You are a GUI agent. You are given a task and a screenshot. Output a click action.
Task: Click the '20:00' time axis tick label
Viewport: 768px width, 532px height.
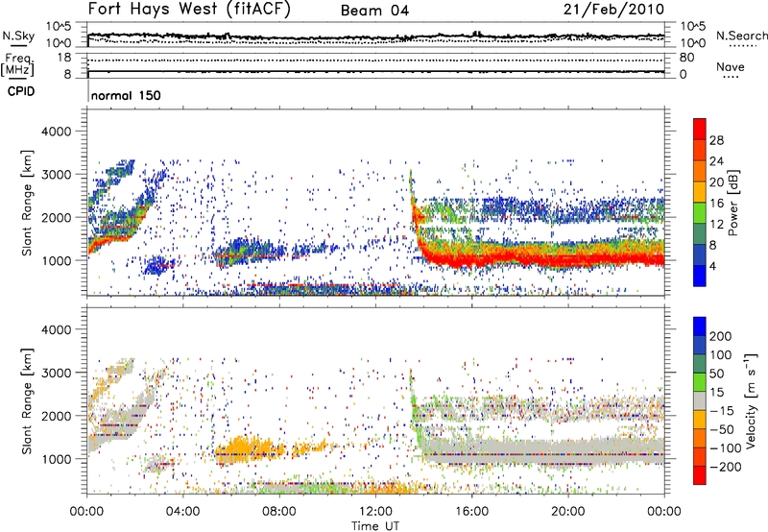point(567,512)
